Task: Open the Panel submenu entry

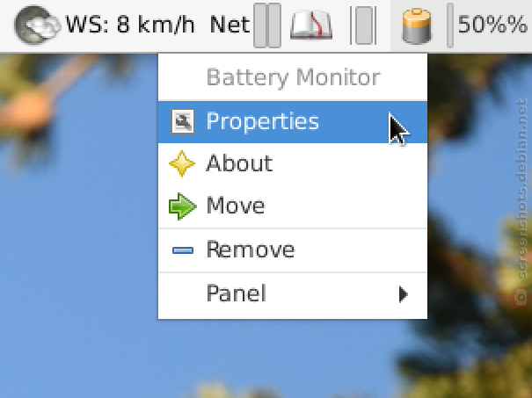Action: point(293,294)
